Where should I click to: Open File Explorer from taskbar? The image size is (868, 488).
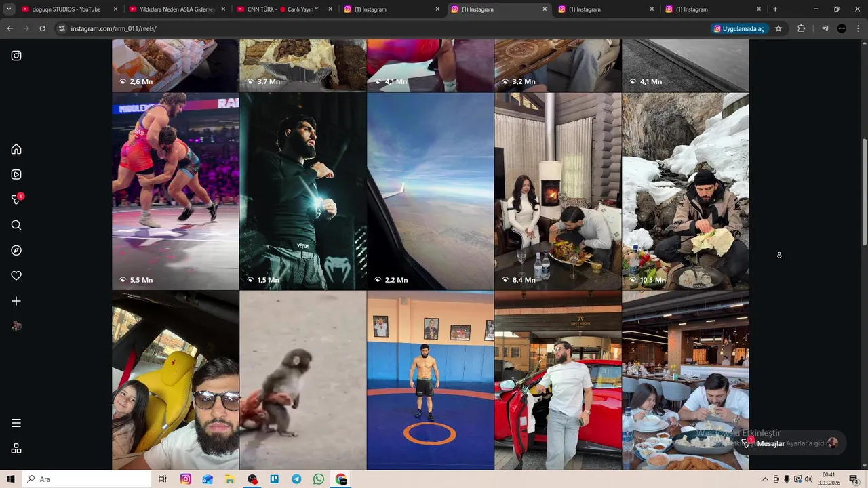230,479
